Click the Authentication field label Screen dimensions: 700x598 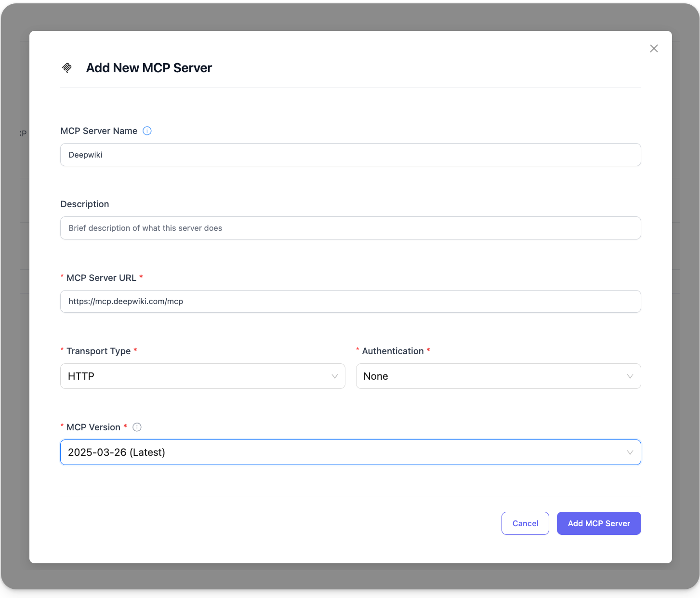tap(393, 351)
